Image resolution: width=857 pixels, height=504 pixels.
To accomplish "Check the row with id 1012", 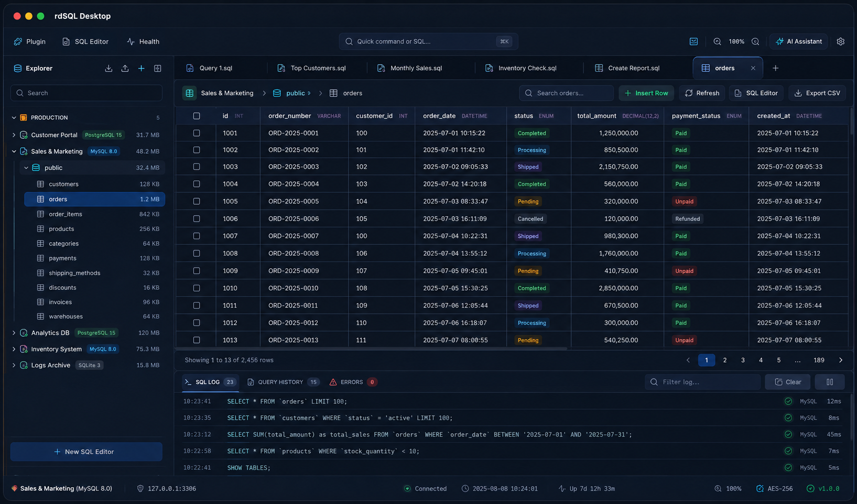I will pos(197,323).
